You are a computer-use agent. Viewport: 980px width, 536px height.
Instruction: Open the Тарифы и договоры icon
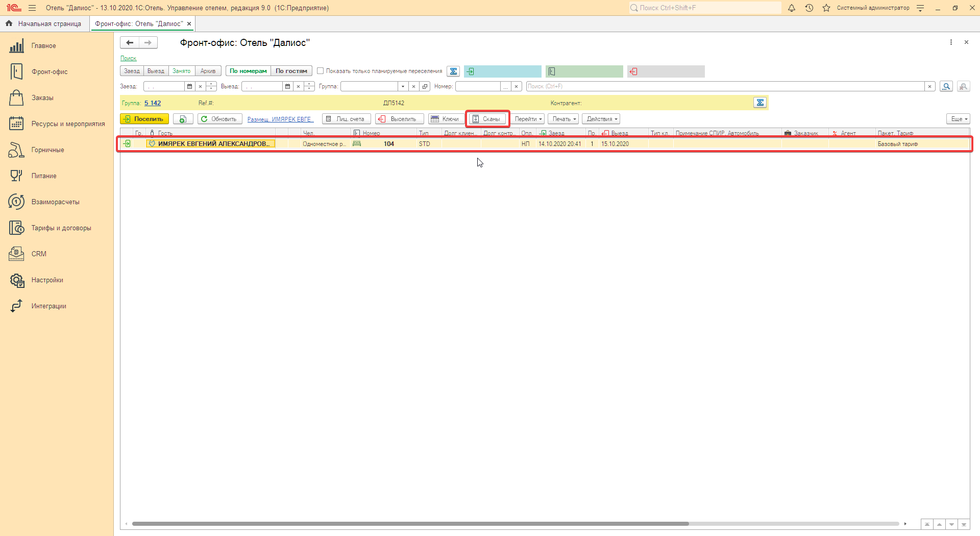(16, 228)
